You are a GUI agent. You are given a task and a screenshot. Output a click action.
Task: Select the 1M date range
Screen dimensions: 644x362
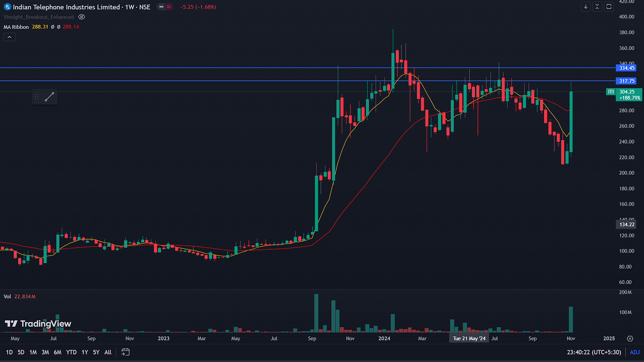tap(33, 352)
